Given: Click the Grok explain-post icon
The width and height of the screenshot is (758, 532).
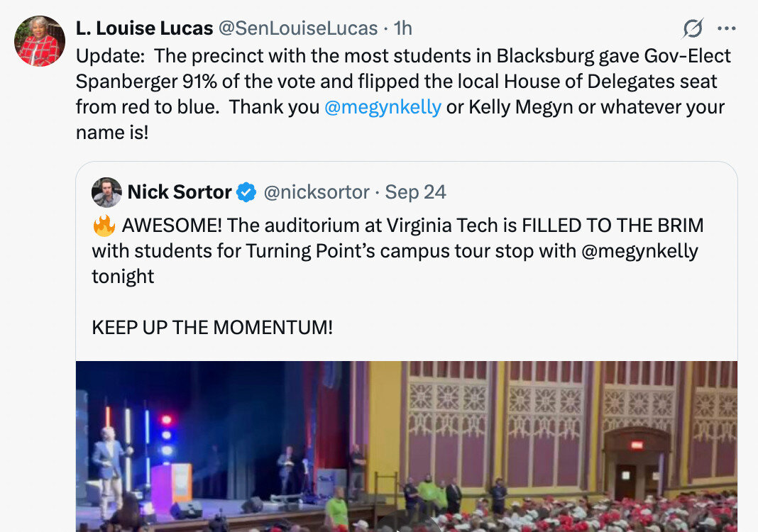Looking at the screenshot, I should click(x=692, y=28).
